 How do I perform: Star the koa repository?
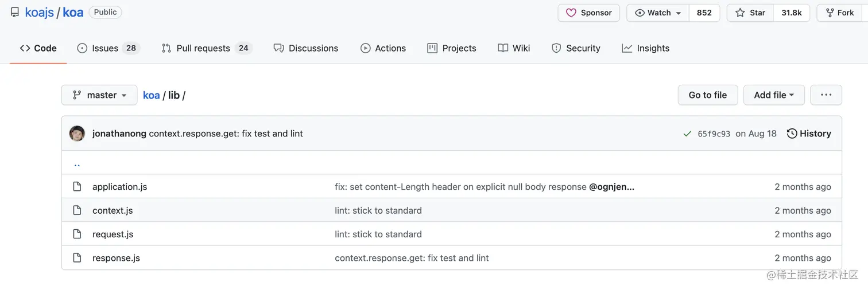[750, 13]
